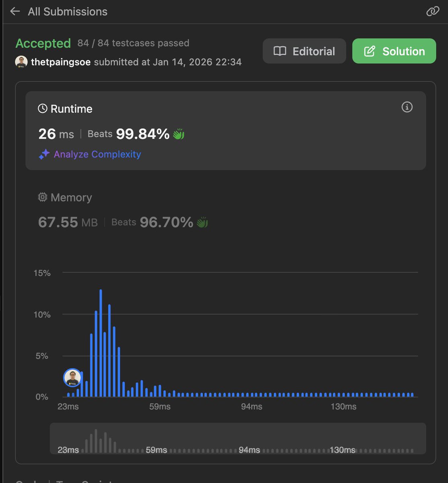Screen dimensions: 448x483
Task: Click the 59ms label on the main chart axis
Action: [160, 407]
